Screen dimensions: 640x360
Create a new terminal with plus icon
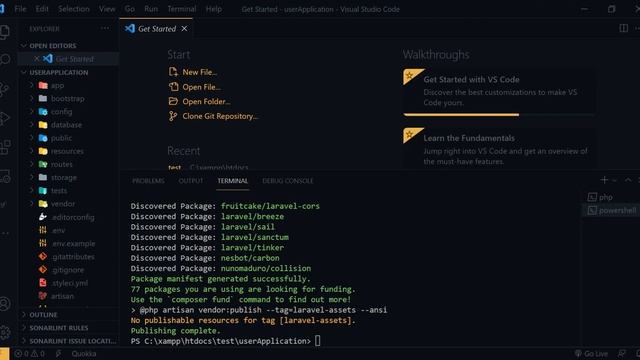(x=604, y=180)
